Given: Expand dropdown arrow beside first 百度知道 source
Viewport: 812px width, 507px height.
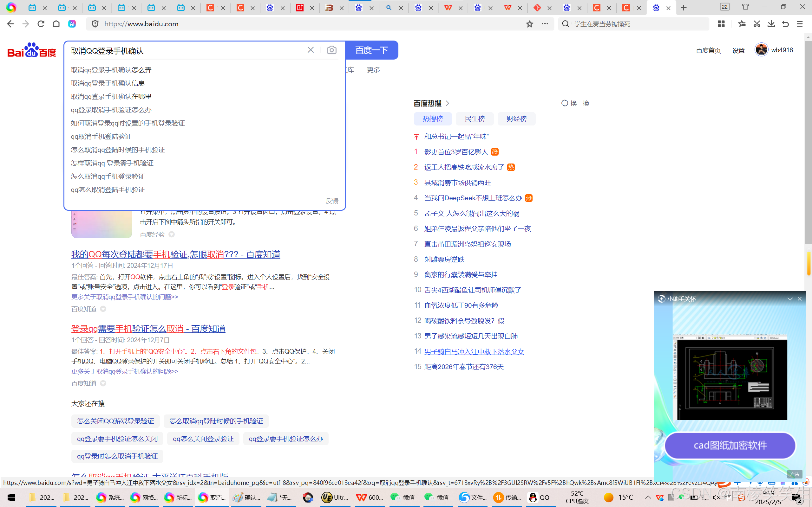Looking at the screenshot, I should point(103,309).
